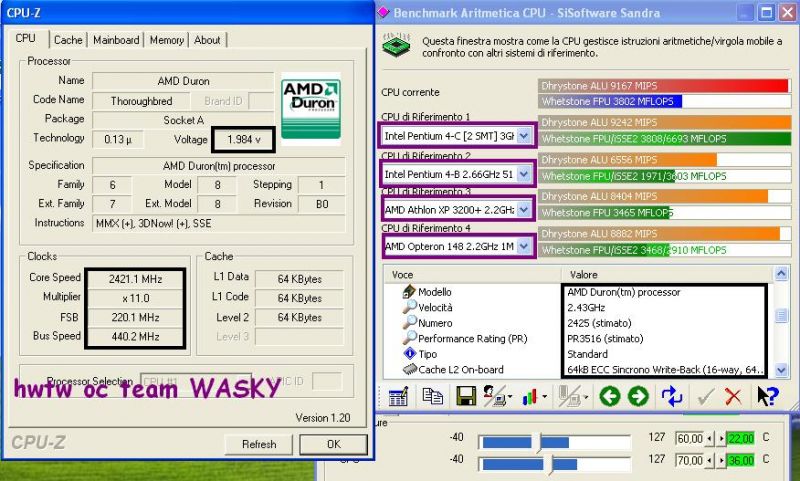Open the Memory tab in CPU-Z
Viewport: 800px width, 481px height.
point(166,40)
